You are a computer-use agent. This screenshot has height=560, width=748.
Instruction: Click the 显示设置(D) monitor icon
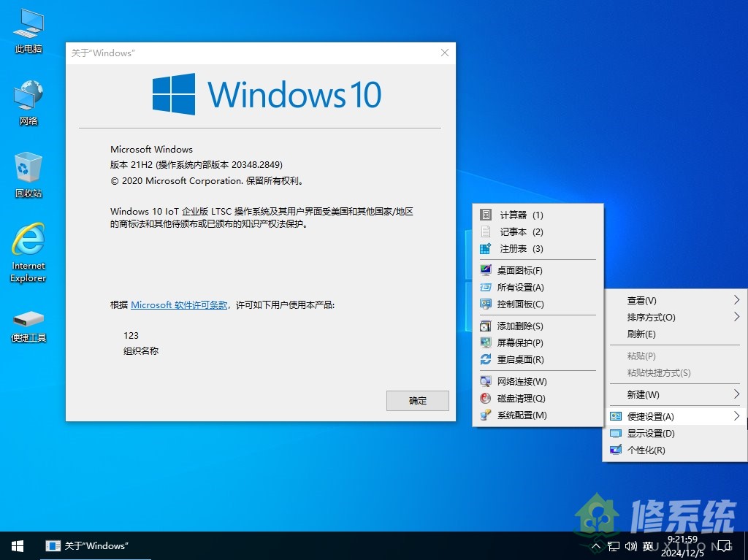[616, 433]
